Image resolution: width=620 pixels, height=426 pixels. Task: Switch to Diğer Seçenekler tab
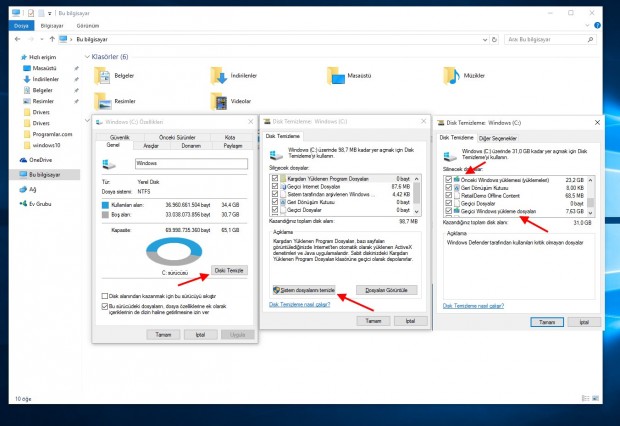pos(497,138)
